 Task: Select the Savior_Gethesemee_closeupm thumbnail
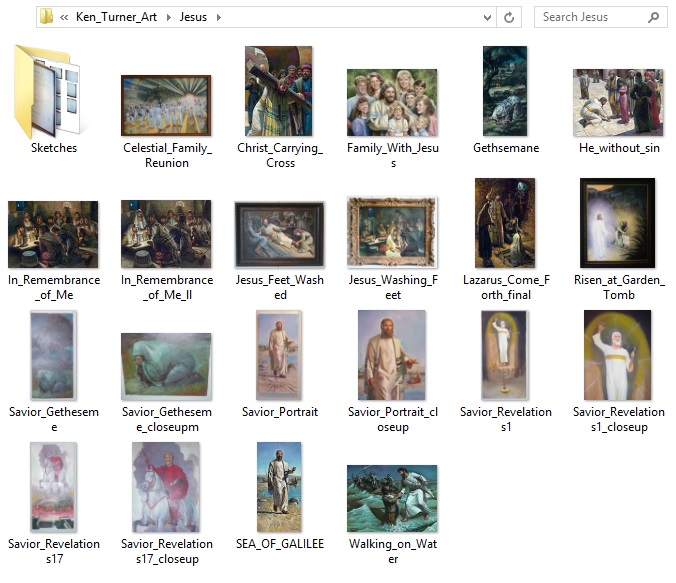click(x=166, y=366)
